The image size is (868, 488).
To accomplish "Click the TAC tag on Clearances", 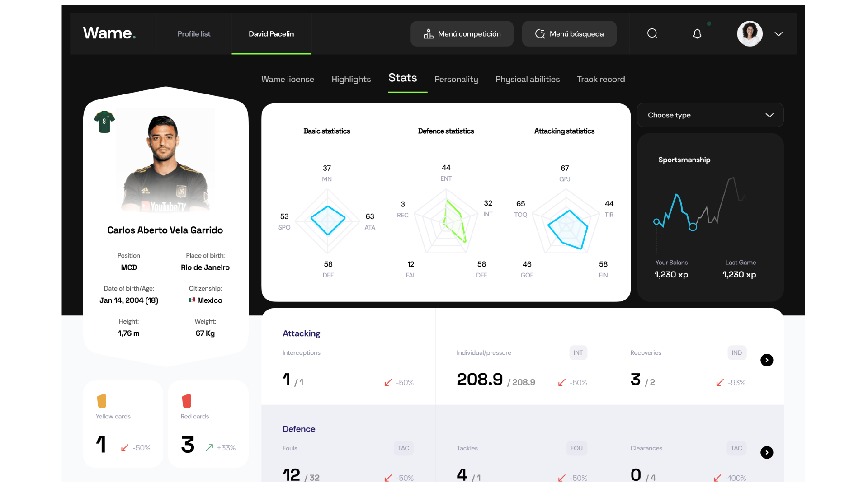I will click(x=736, y=448).
